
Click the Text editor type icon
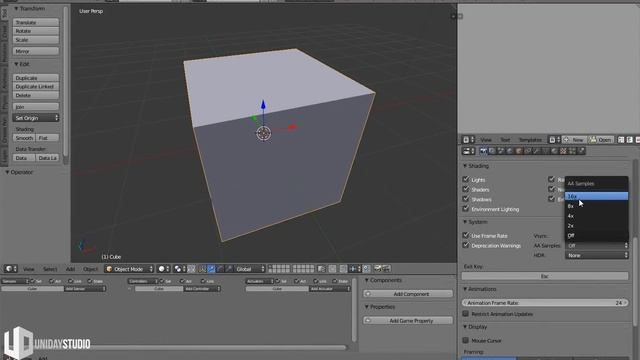[x=467, y=140]
